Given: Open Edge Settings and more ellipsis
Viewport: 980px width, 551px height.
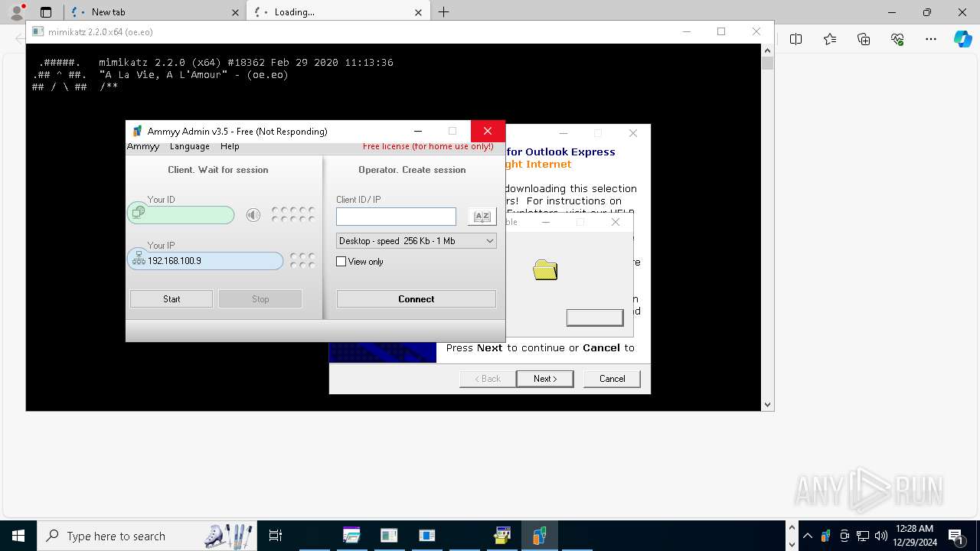Looking at the screenshot, I should 931,39.
